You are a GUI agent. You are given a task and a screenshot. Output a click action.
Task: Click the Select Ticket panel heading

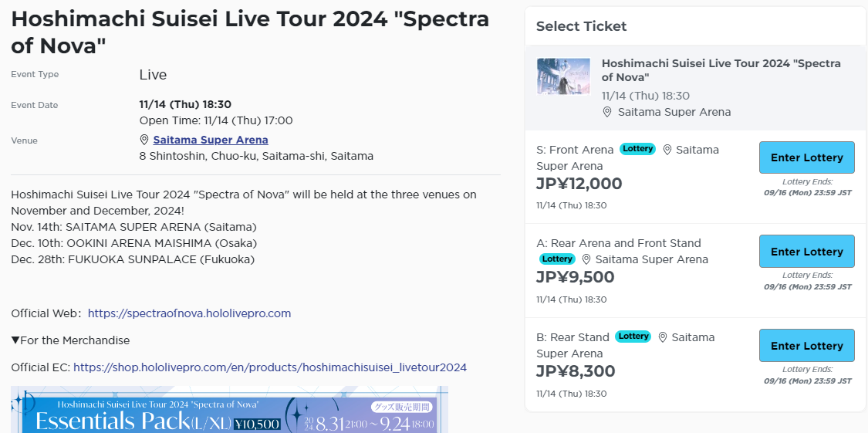(x=581, y=26)
